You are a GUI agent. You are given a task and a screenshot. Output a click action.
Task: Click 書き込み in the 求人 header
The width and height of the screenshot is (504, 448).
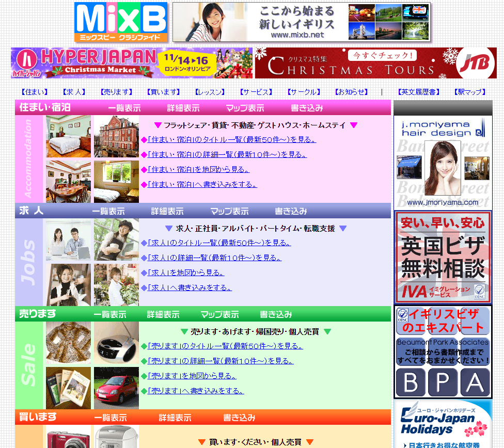(291, 211)
